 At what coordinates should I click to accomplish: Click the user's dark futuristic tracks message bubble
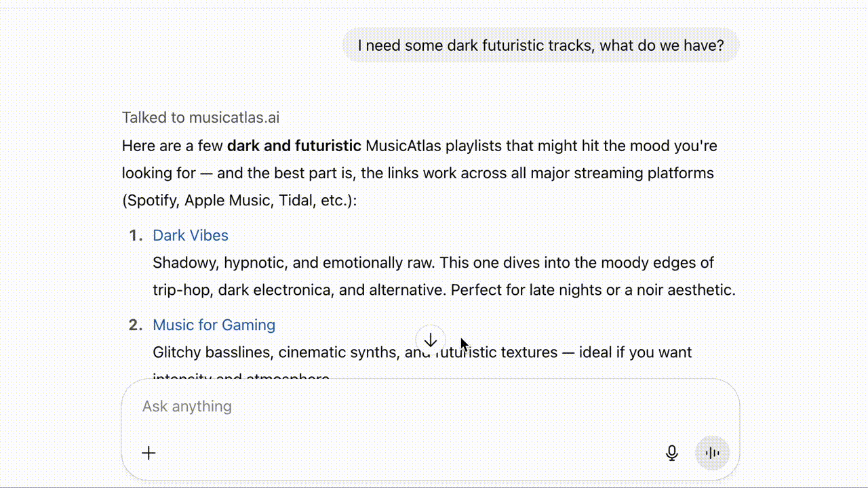(x=540, y=45)
